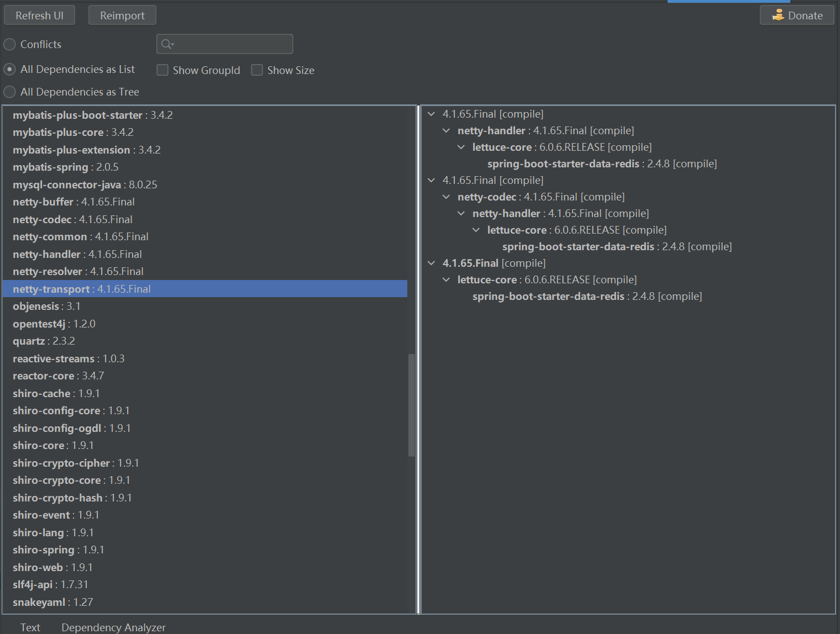This screenshot has height=634, width=840.
Task: Select shiro-spring : 1.9.1
Action: (205, 550)
